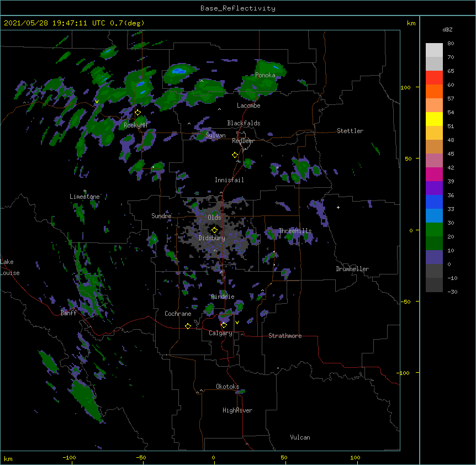The image size is (476, 465).
Task: Click the Base_Reflectivity title
Action: click(238, 8)
